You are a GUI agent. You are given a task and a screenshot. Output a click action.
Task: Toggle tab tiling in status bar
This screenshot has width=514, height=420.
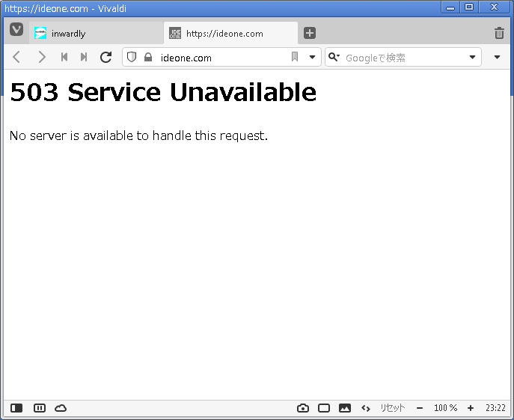pyautogui.click(x=40, y=408)
